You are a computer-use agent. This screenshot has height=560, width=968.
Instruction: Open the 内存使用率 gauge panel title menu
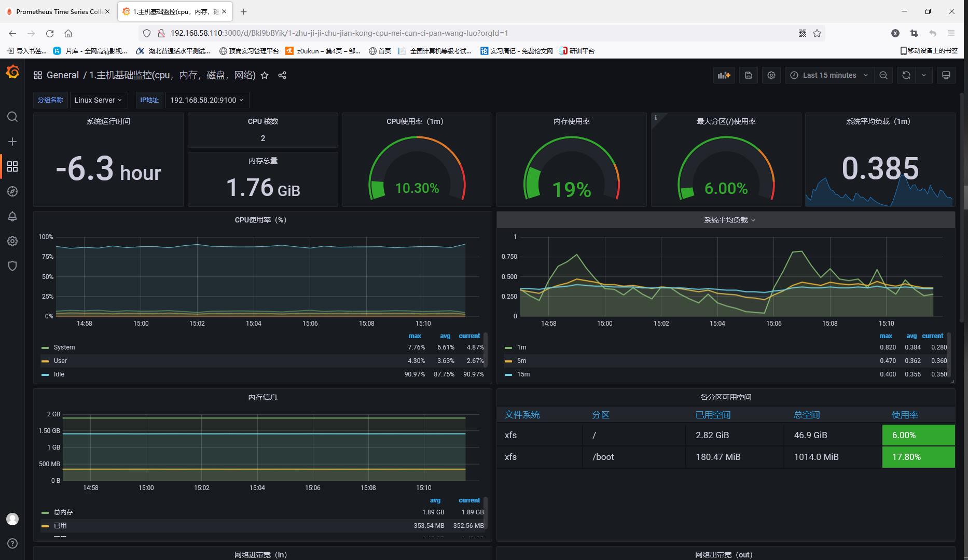tap(572, 121)
